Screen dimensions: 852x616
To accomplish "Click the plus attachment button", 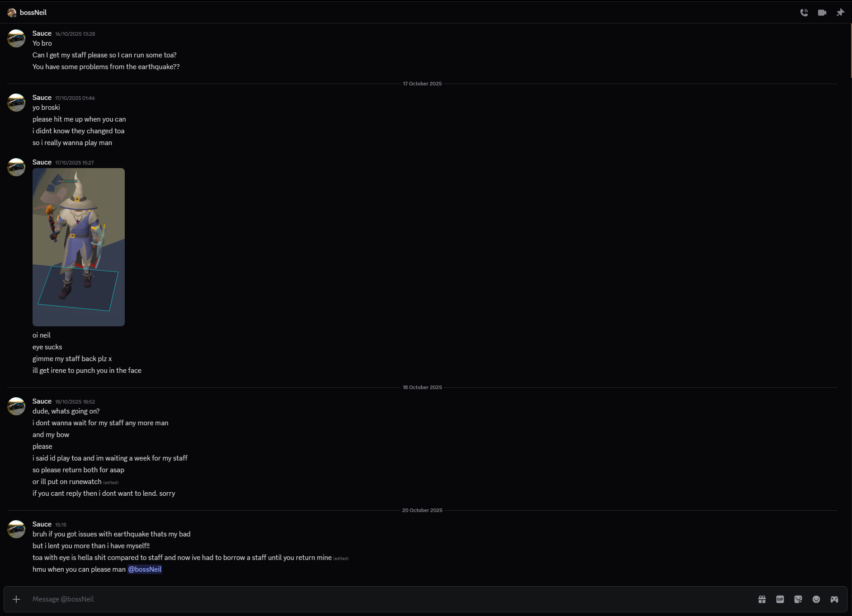I will point(16,599).
